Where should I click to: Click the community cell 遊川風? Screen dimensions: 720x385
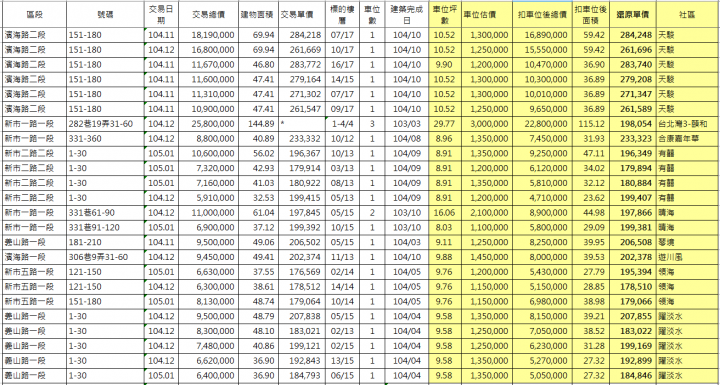[687, 257]
